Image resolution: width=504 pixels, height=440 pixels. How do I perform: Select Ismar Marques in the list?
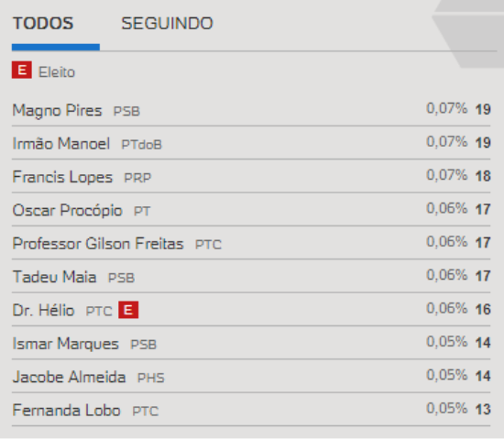pos(66,344)
